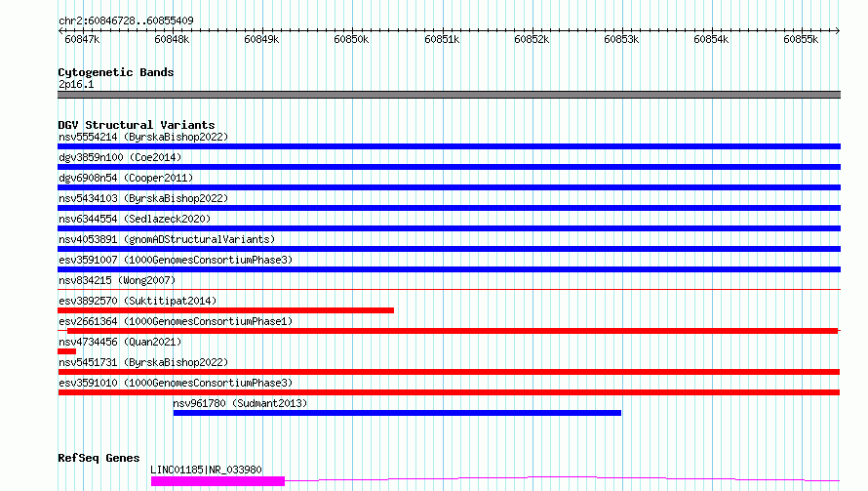Select the red bar under nsv5451731

click(x=449, y=372)
